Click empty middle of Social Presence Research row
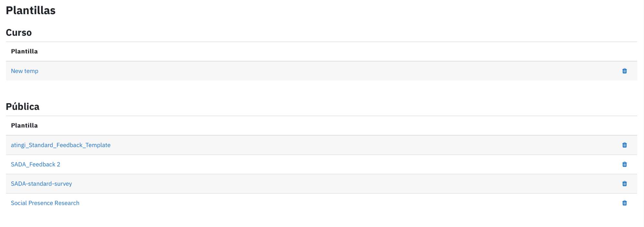 tap(321, 203)
